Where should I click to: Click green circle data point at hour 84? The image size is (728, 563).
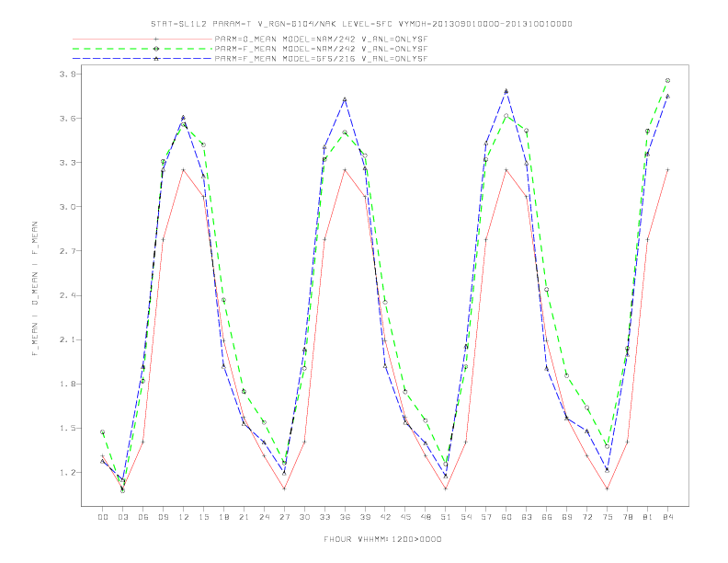coord(667,80)
